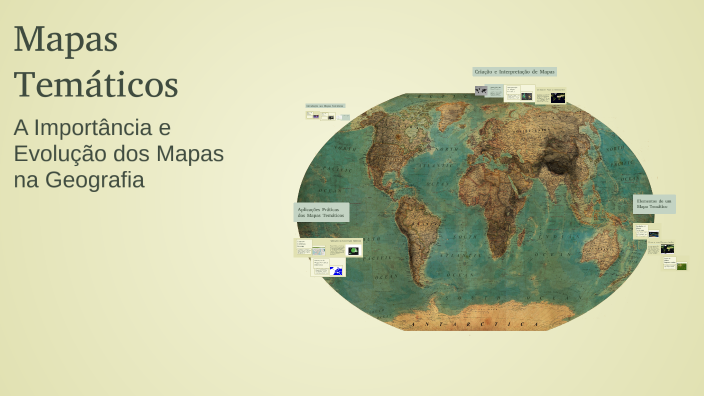
Task: Open the second slide thumbnail under Introdução
Action: pyautogui.click(x=328, y=116)
